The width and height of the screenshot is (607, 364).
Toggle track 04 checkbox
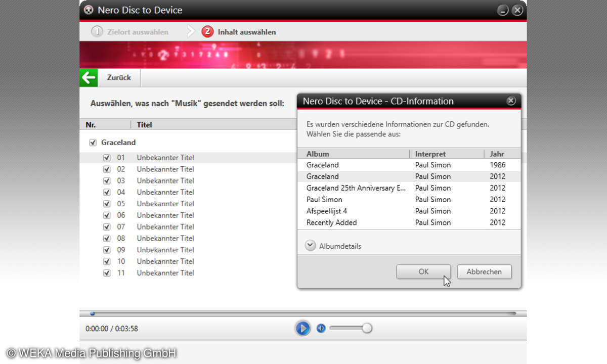[107, 192]
